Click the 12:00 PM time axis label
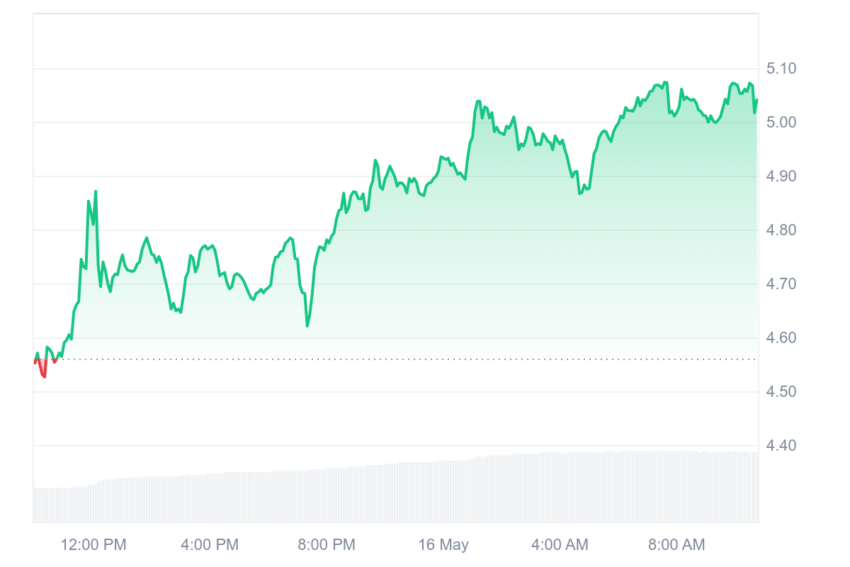This screenshot has height=567, width=850. 93,544
